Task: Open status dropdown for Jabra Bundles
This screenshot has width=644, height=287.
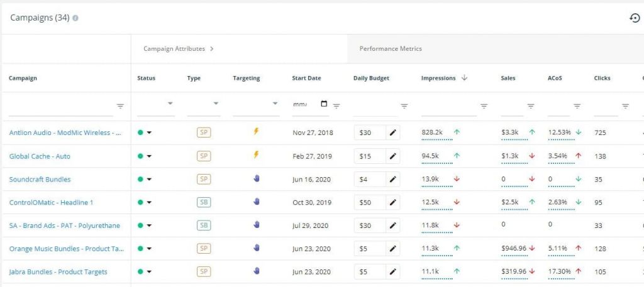Action: click(149, 271)
